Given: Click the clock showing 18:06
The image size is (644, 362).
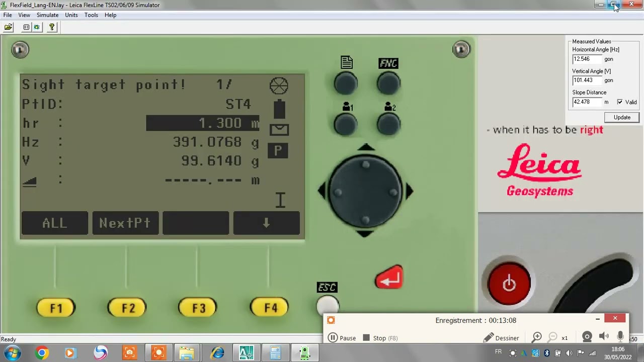Looking at the screenshot, I should 618,349.
